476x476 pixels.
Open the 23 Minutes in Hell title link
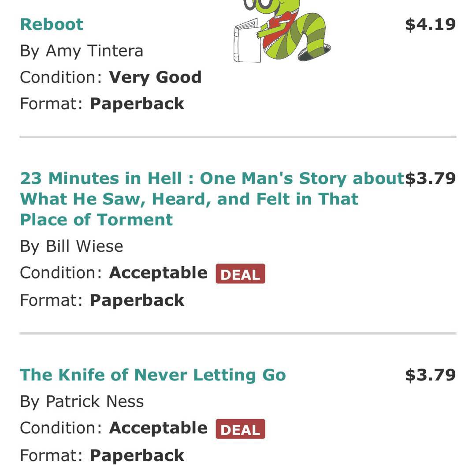click(190, 199)
